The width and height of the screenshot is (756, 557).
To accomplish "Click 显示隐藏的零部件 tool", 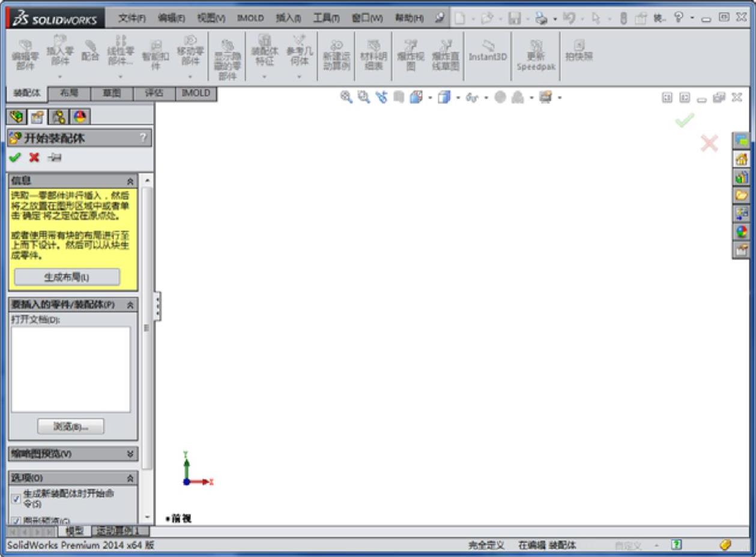I will point(228,59).
